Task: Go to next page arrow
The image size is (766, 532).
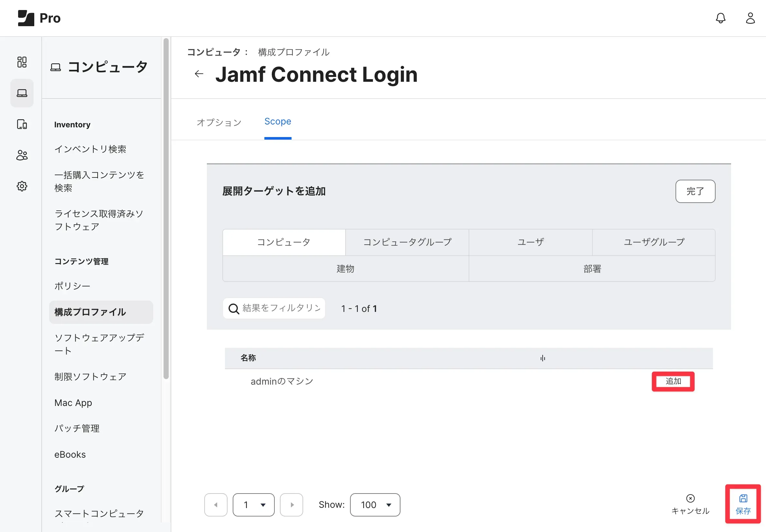Action: coord(292,505)
